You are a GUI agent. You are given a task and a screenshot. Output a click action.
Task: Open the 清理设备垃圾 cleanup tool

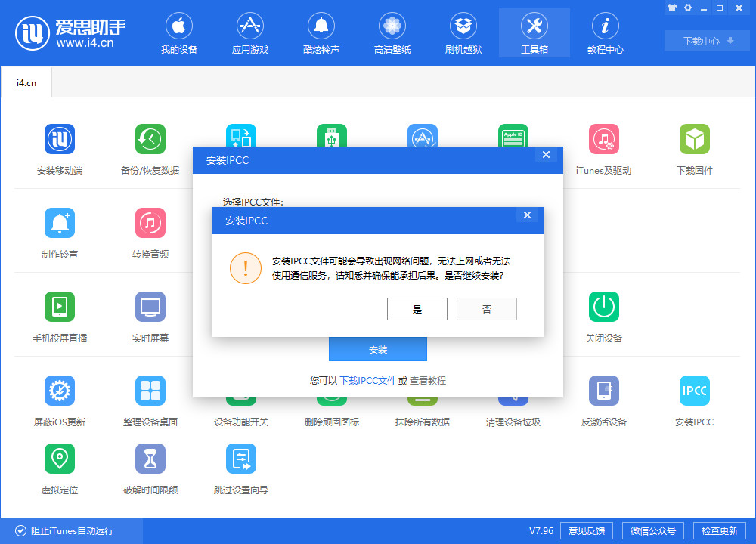513,391
